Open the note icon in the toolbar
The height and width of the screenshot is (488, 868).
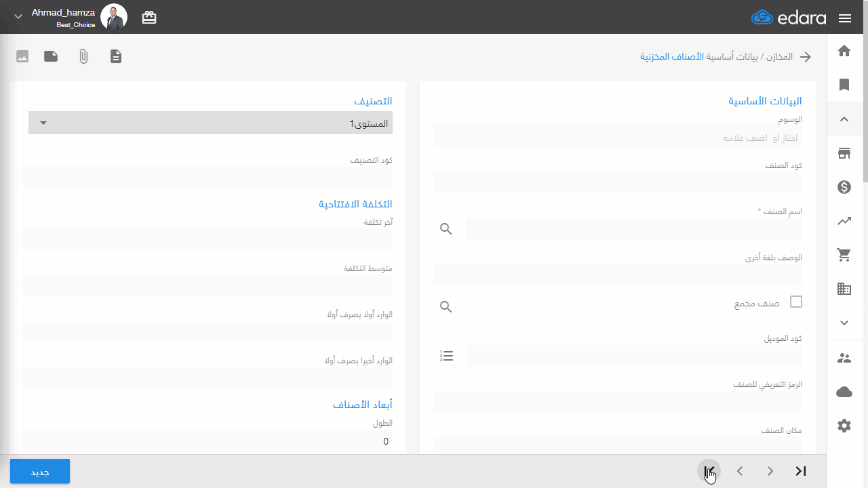point(51,56)
